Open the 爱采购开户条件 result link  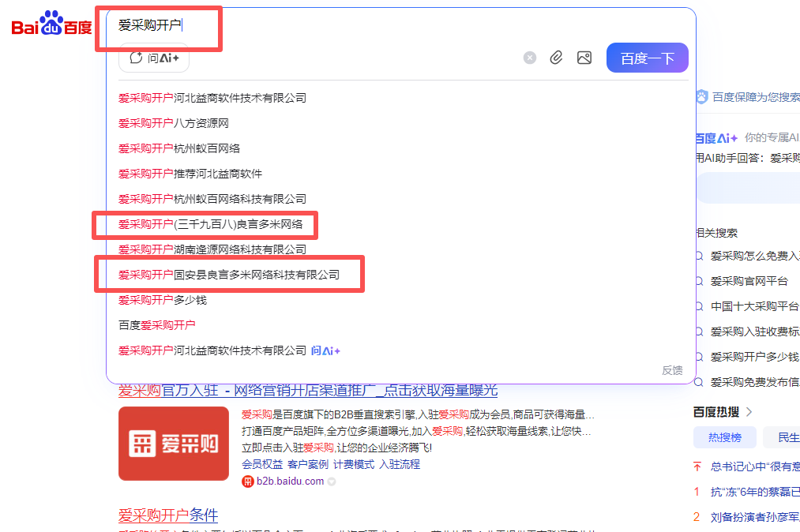pos(168,515)
